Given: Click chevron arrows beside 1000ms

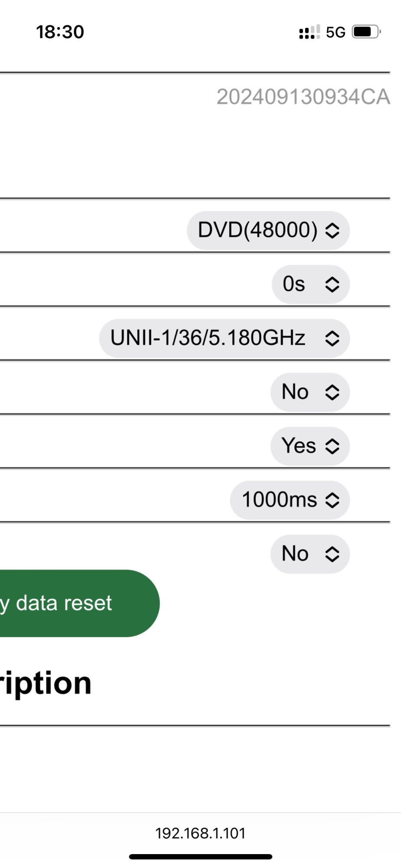Looking at the screenshot, I should [332, 500].
